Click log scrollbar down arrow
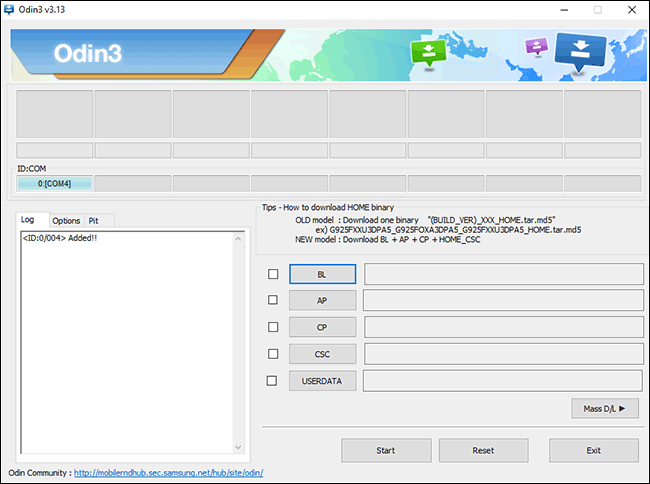The height and width of the screenshot is (484, 650). [x=238, y=447]
